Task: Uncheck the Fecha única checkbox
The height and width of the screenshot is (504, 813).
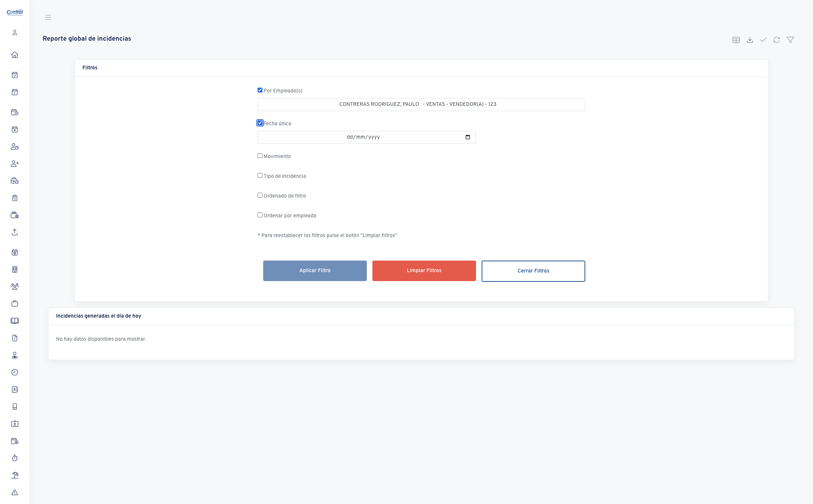Action: point(260,123)
